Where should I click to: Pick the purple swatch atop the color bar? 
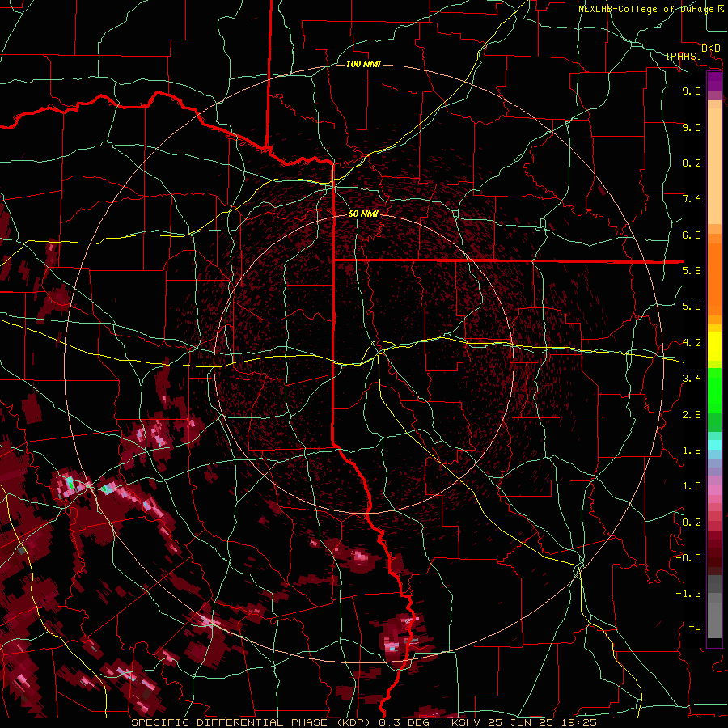coord(714,81)
